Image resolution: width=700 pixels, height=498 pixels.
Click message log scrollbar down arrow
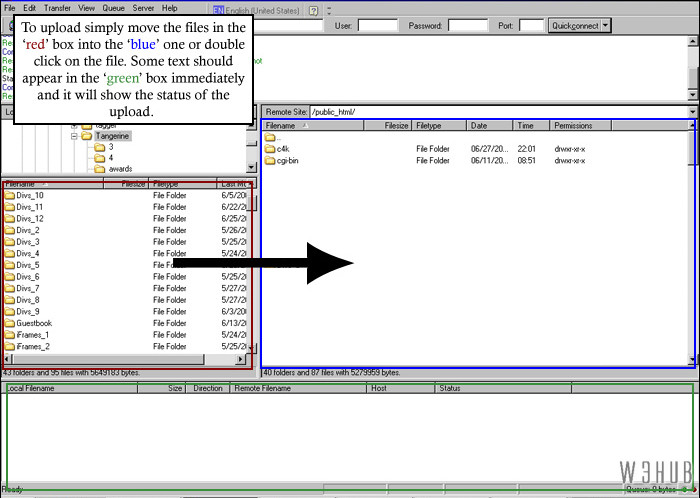[x=692, y=94]
